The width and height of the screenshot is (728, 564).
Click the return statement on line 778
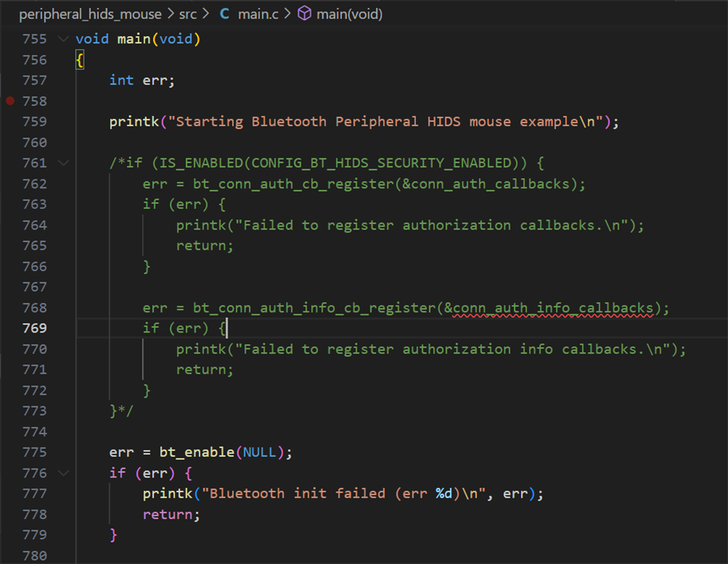tap(169, 515)
